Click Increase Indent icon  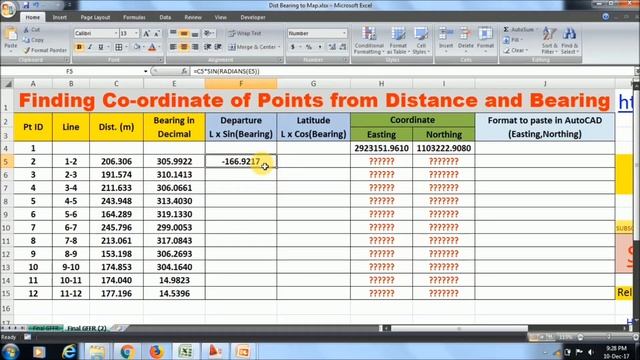218,47
